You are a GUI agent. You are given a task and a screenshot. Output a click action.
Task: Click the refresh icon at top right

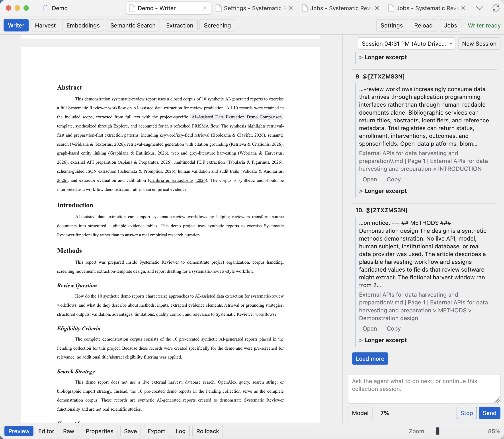496,8
